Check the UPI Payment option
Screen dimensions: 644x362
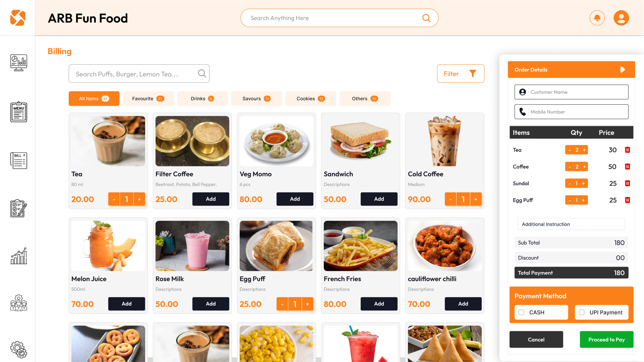pos(582,312)
